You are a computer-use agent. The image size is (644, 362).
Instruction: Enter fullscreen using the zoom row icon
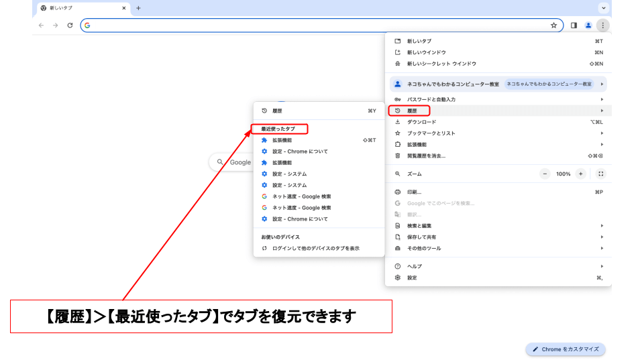(x=600, y=174)
